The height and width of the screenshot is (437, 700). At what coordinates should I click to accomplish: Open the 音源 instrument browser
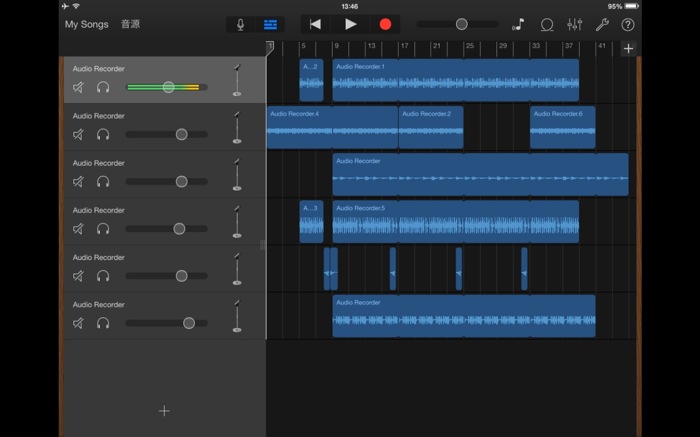coord(130,24)
